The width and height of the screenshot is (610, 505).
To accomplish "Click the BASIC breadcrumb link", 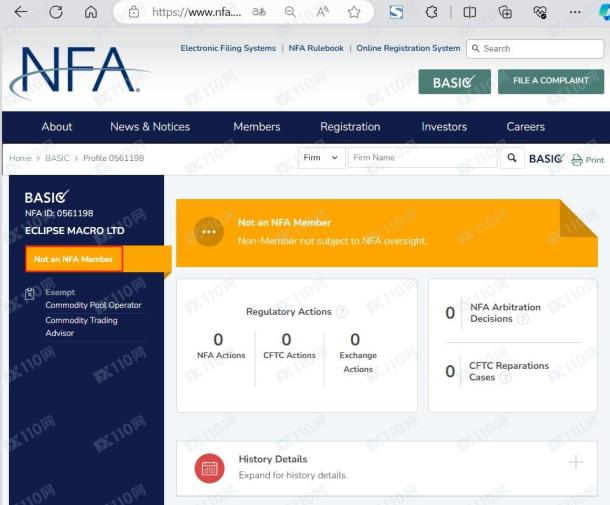I will (57, 158).
